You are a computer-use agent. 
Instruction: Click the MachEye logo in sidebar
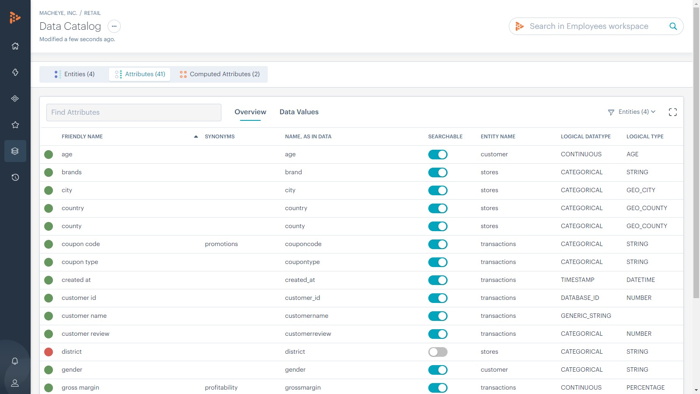click(x=15, y=17)
